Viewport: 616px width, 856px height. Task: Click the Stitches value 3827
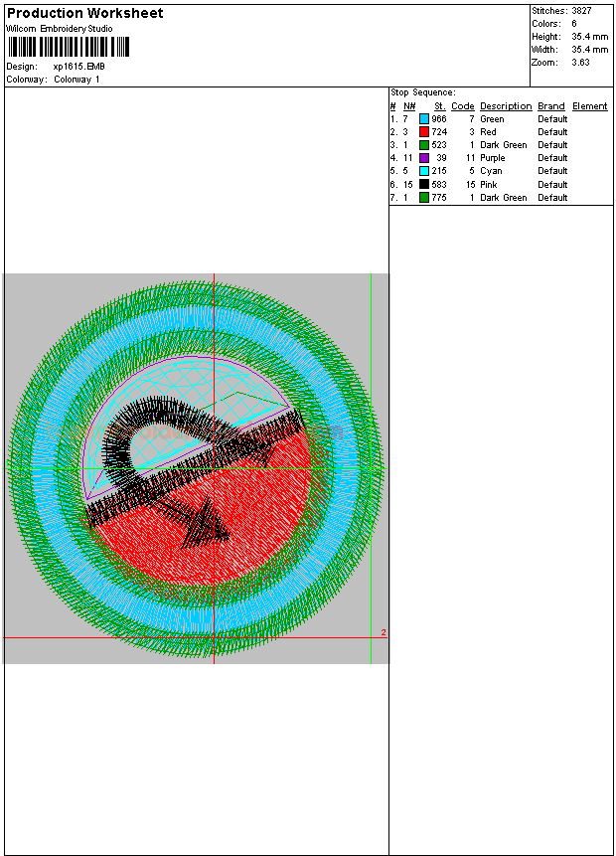click(x=581, y=10)
